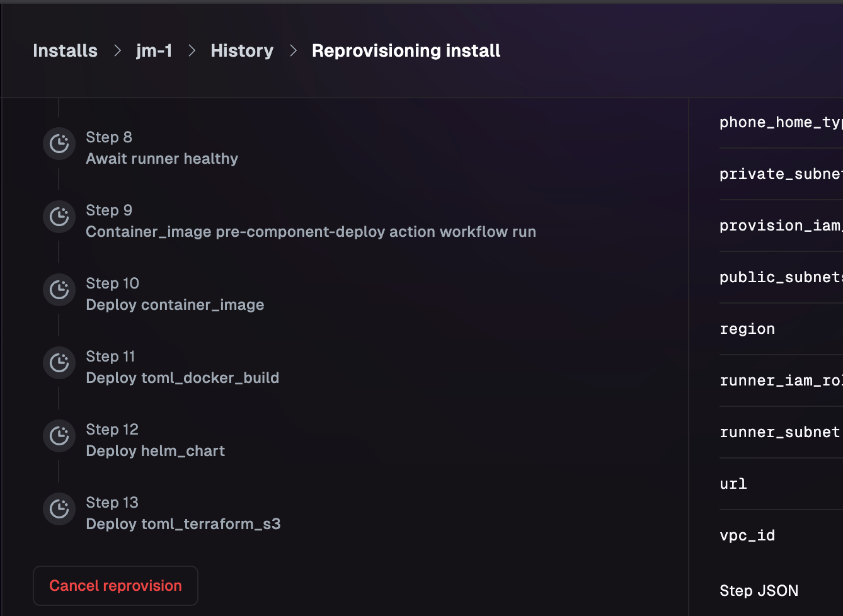Cancel the reprovision
Image resolution: width=843 pixels, height=616 pixels.
(x=115, y=586)
